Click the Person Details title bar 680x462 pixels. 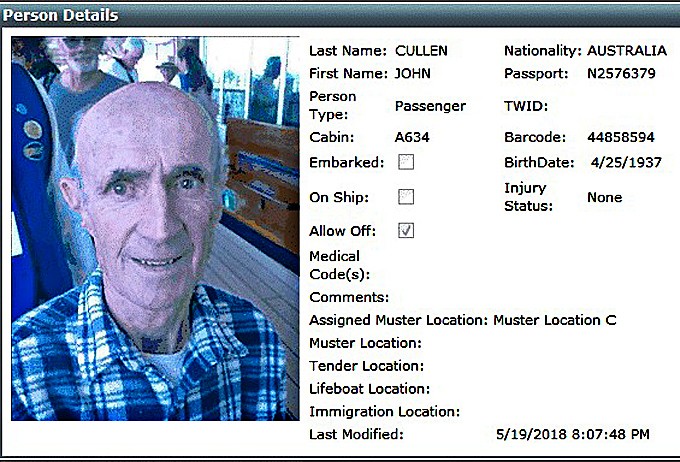pyautogui.click(x=340, y=15)
